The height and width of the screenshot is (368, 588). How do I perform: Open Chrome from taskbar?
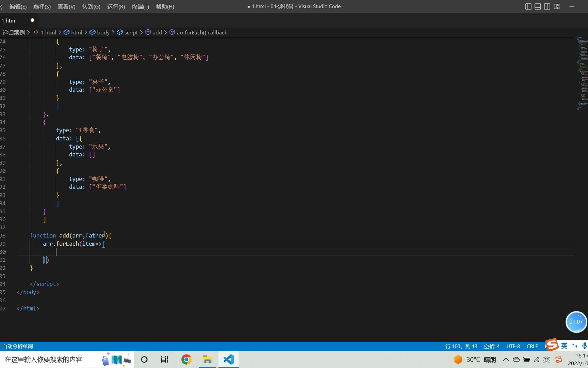click(186, 359)
